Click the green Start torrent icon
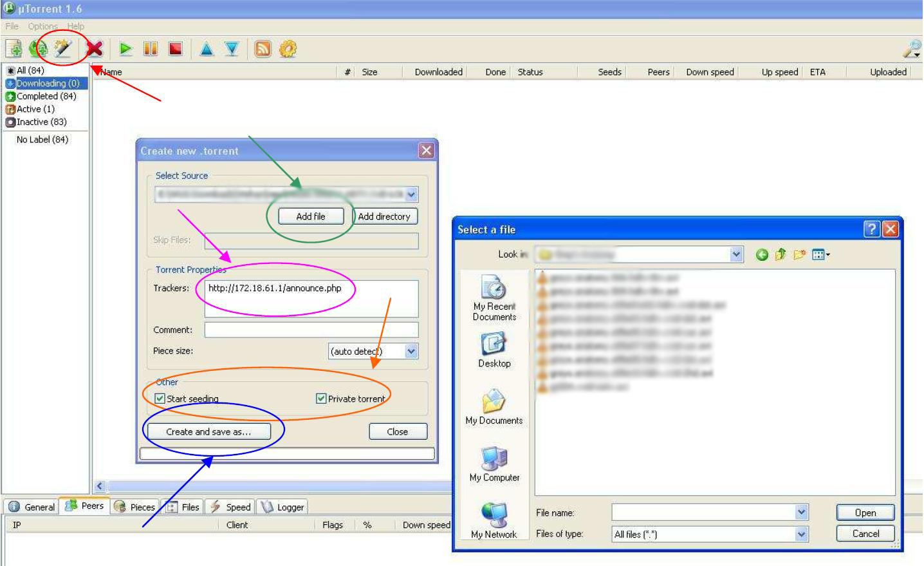 tap(125, 49)
